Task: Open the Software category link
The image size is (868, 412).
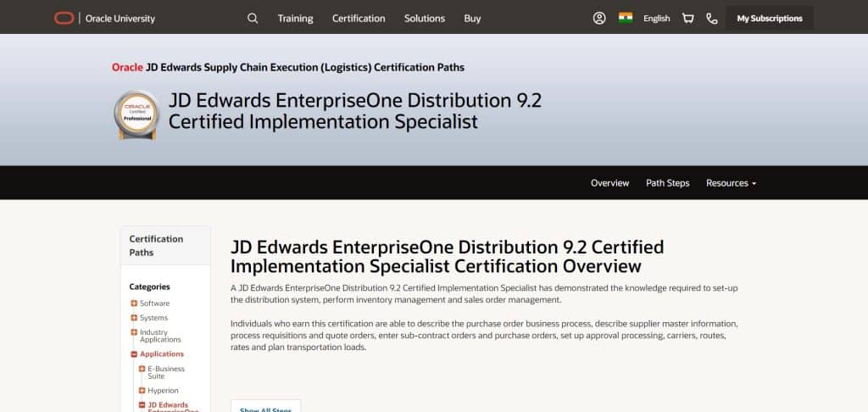Action: coord(154,303)
